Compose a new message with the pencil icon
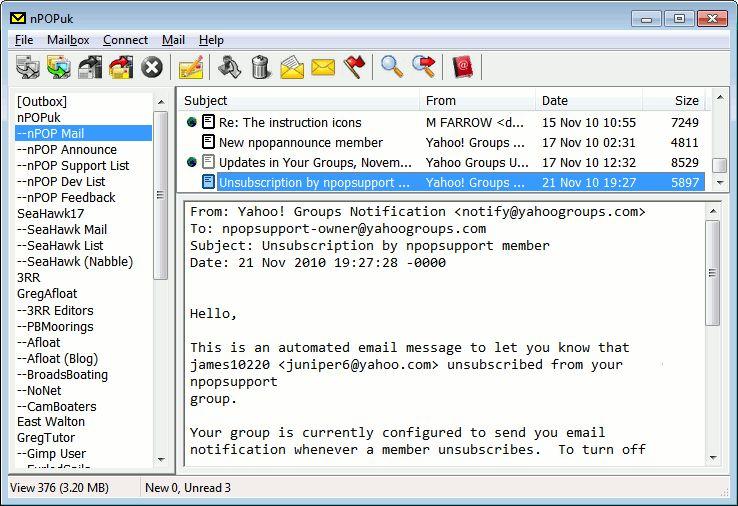 point(191,67)
